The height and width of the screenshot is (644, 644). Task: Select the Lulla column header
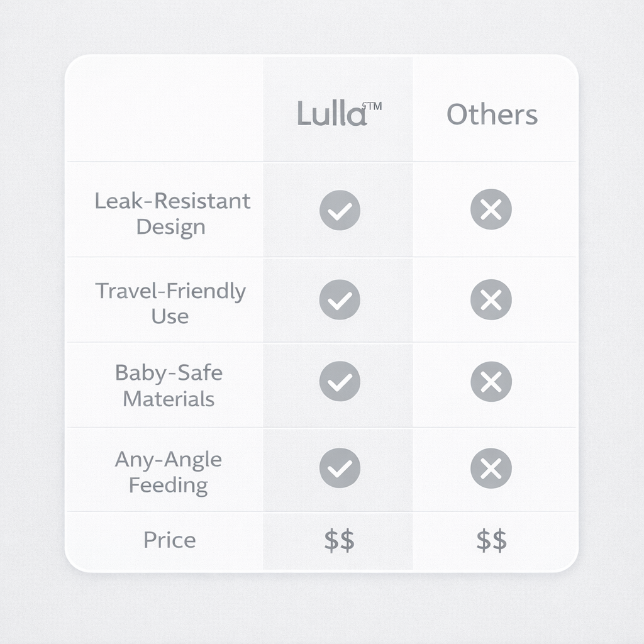point(331,115)
